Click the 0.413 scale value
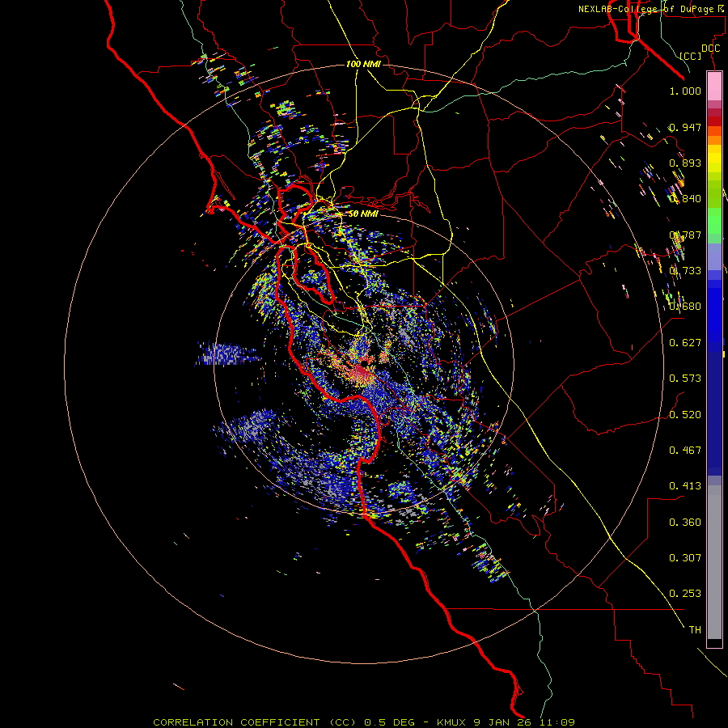This screenshot has height=728, width=728. (685, 486)
